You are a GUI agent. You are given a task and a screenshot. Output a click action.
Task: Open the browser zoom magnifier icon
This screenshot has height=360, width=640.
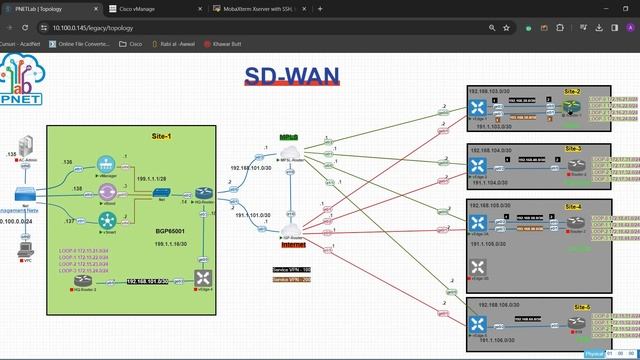point(492,28)
